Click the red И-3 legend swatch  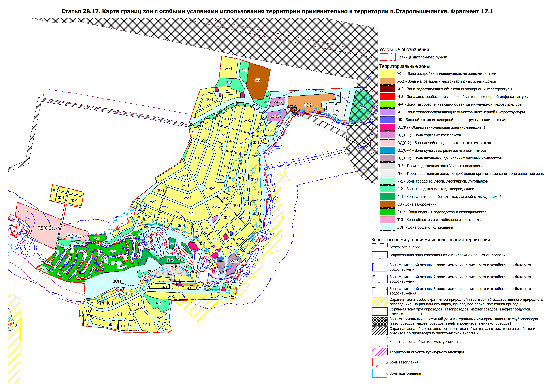coord(387,97)
